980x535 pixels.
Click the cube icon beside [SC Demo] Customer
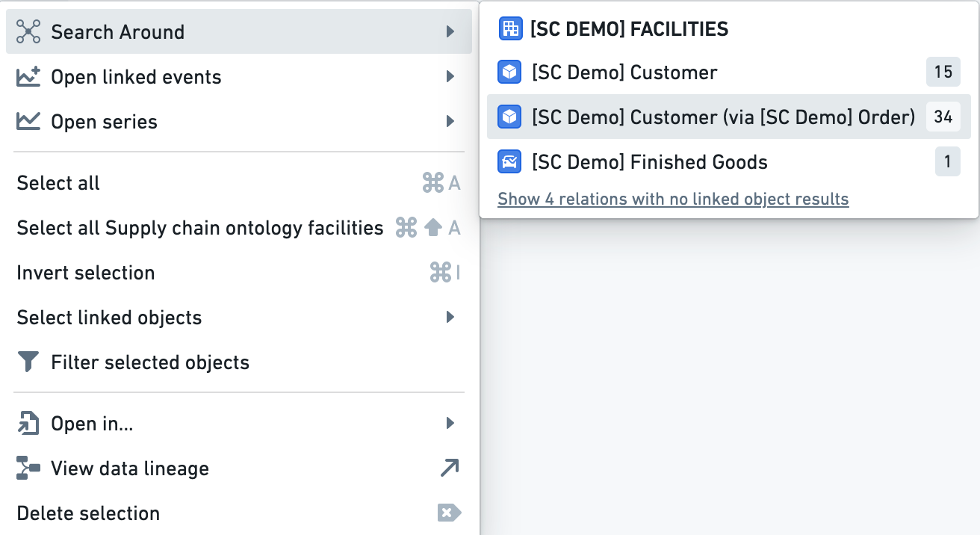pos(509,72)
